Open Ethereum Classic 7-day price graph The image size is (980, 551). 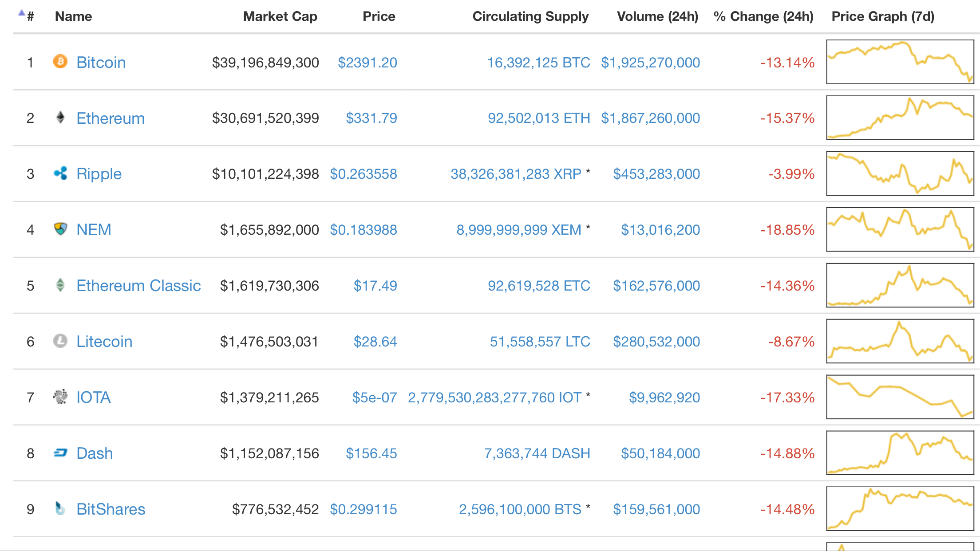click(x=900, y=285)
